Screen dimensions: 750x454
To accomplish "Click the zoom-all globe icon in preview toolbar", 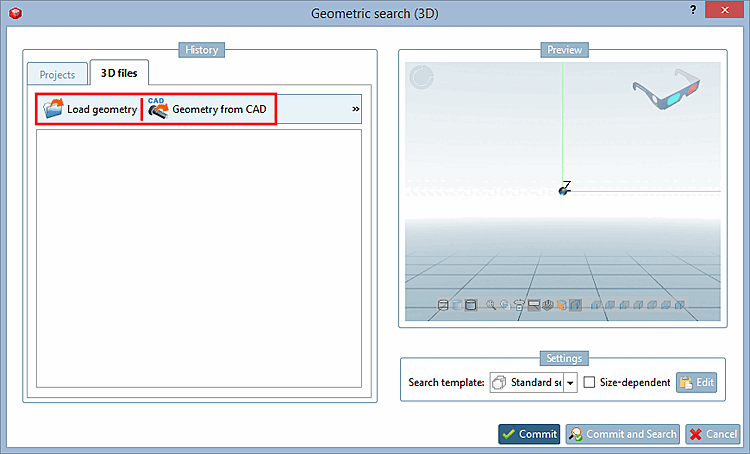I will pyautogui.click(x=505, y=305).
